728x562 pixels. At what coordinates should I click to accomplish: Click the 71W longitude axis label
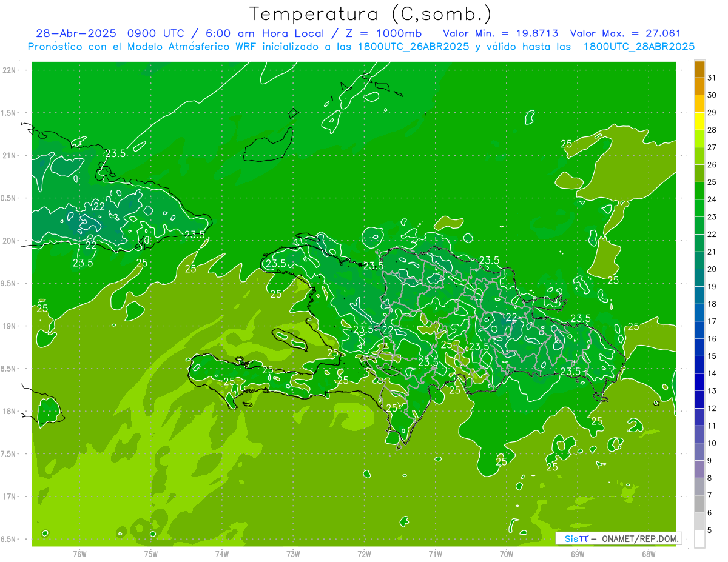point(435,554)
